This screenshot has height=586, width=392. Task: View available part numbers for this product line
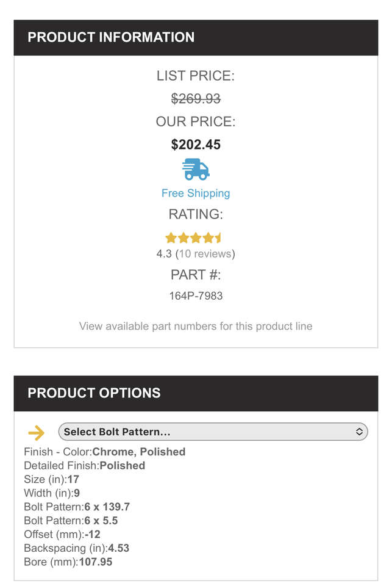[x=196, y=327]
